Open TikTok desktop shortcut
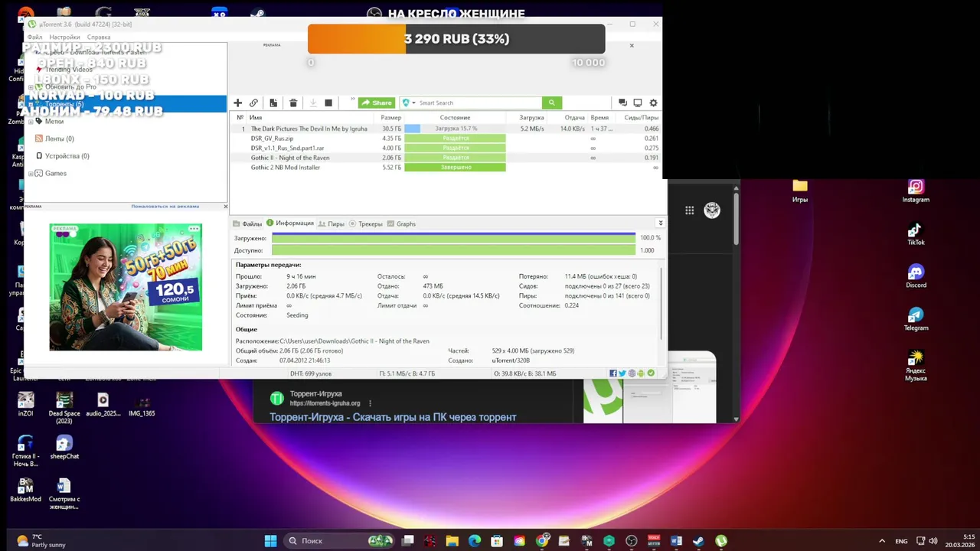Screen dimensions: 980x551 [x=916, y=233]
